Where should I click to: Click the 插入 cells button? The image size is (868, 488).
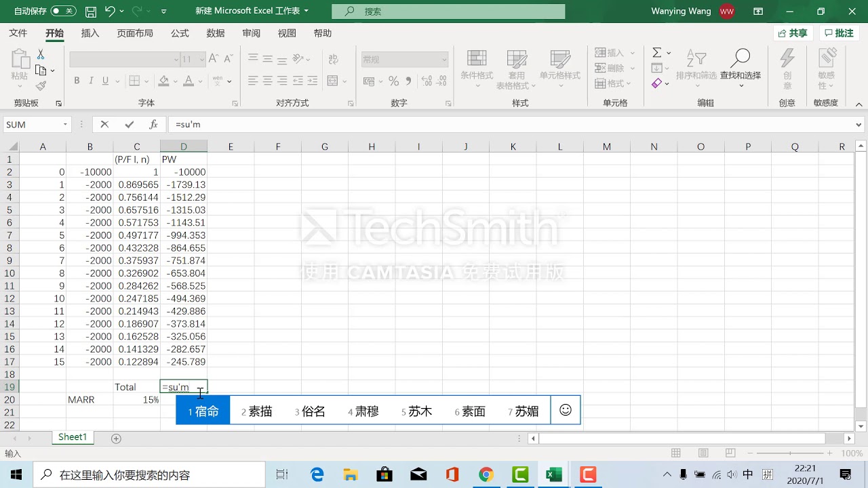pos(609,53)
